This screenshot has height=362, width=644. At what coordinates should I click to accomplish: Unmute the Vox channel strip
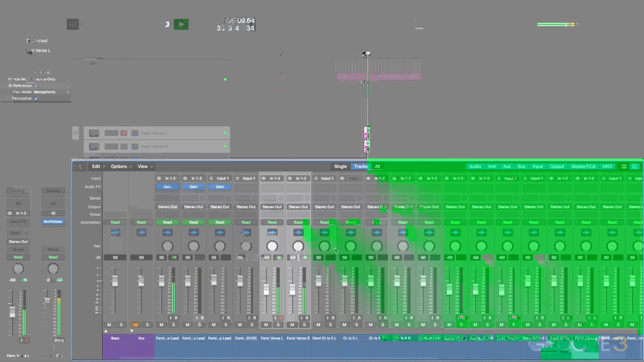(135, 324)
